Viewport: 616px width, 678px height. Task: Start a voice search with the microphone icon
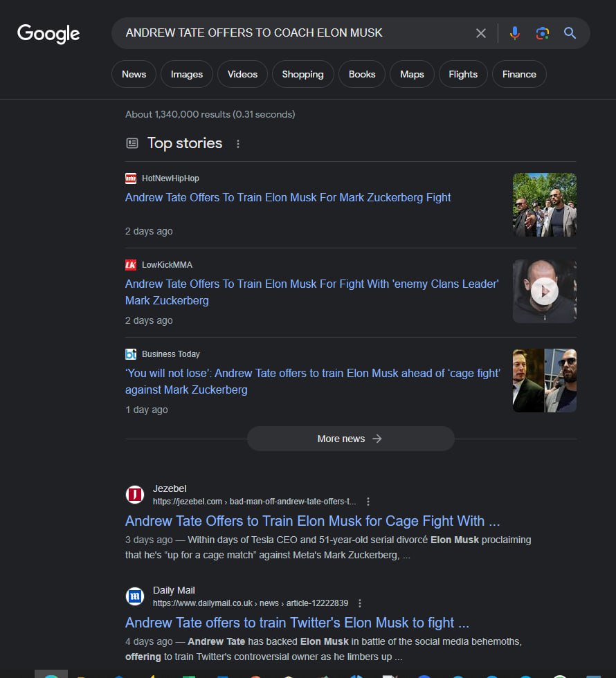[514, 33]
